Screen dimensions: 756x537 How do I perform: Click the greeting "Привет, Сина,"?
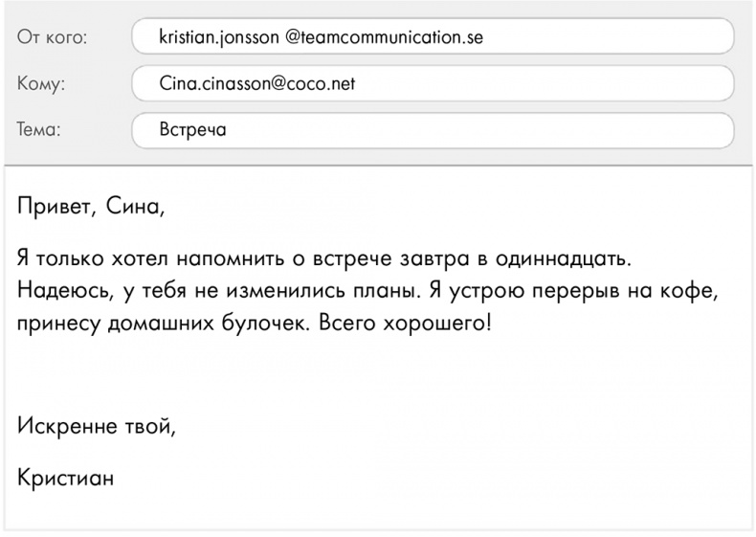[91, 206]
